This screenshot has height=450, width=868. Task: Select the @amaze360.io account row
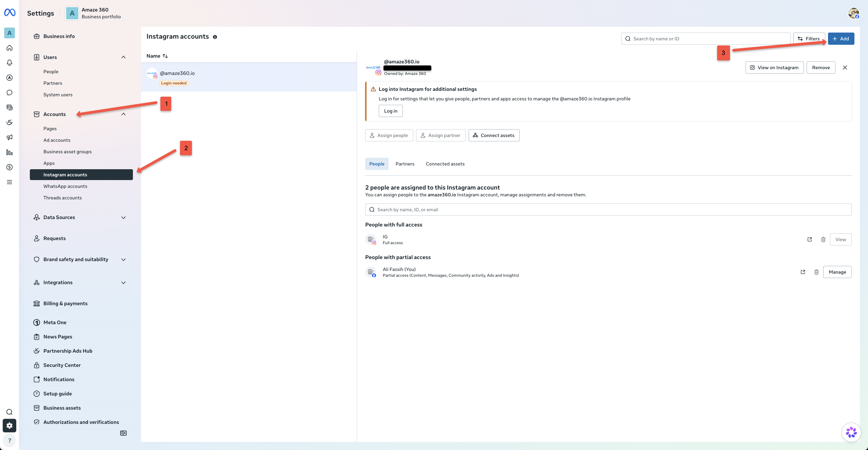(x=249, y=77)
